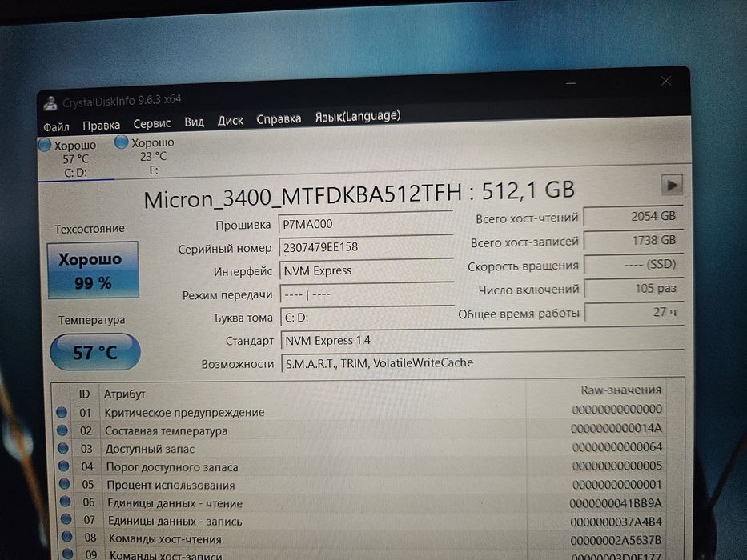Click the Буква тома field C: D:
Image resolution: width=747 pixels, height=560 pixels.
point(367,317)
